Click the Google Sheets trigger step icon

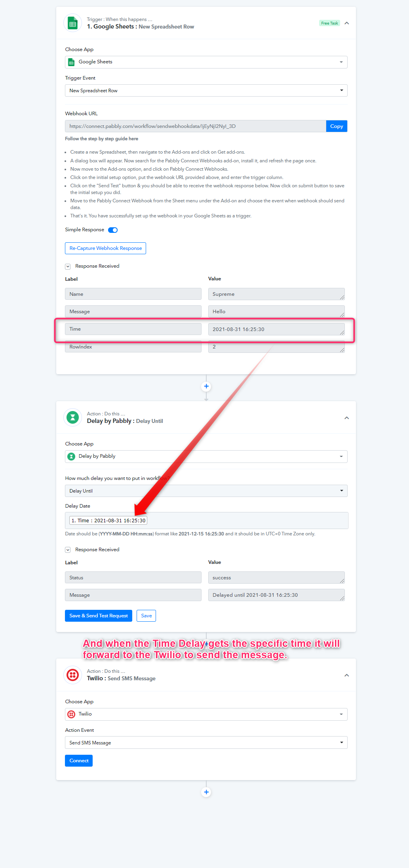click(x=72, y=23)
